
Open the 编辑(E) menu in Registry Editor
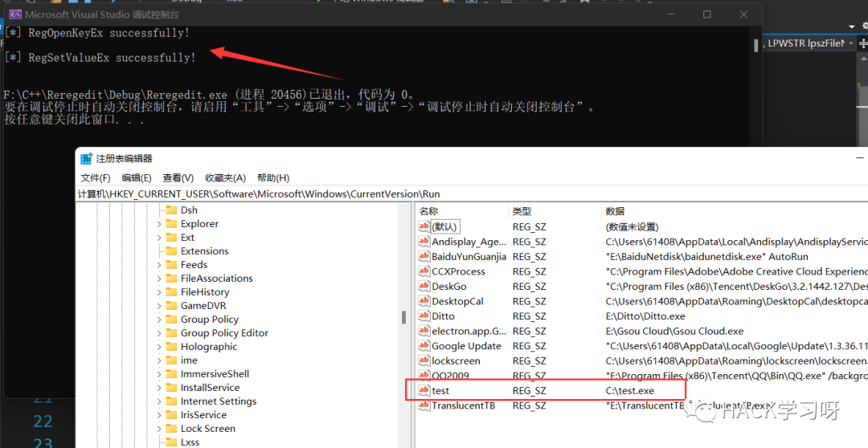coord(136,177)
